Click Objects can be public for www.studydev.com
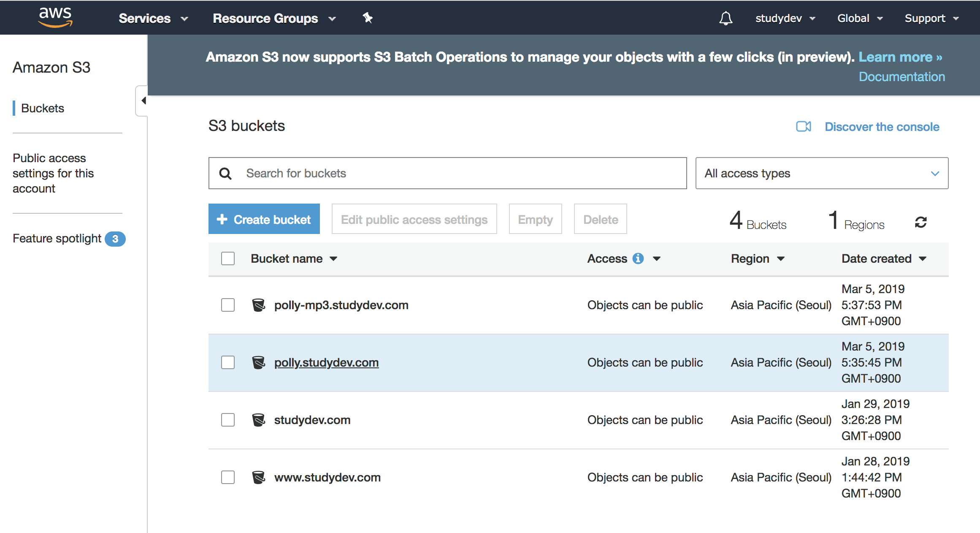Viewport: 980px width, 533px height. [x=645, y=477]
